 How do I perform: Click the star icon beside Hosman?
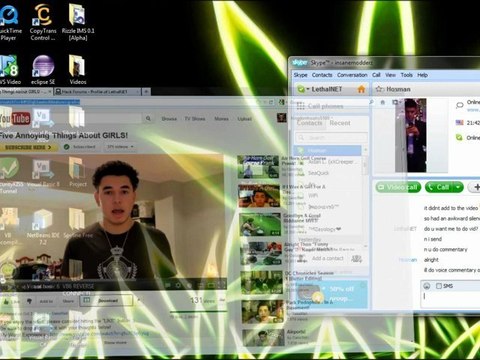379,89
